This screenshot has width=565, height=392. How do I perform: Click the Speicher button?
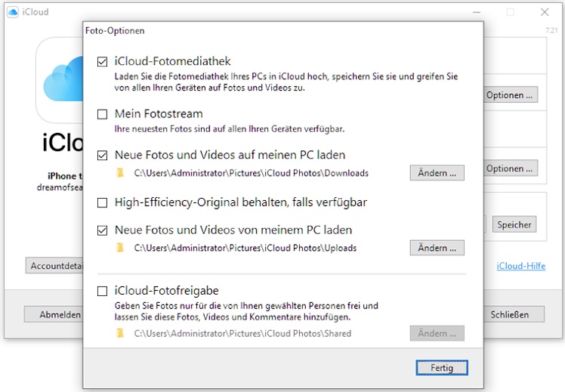point(514,224)
